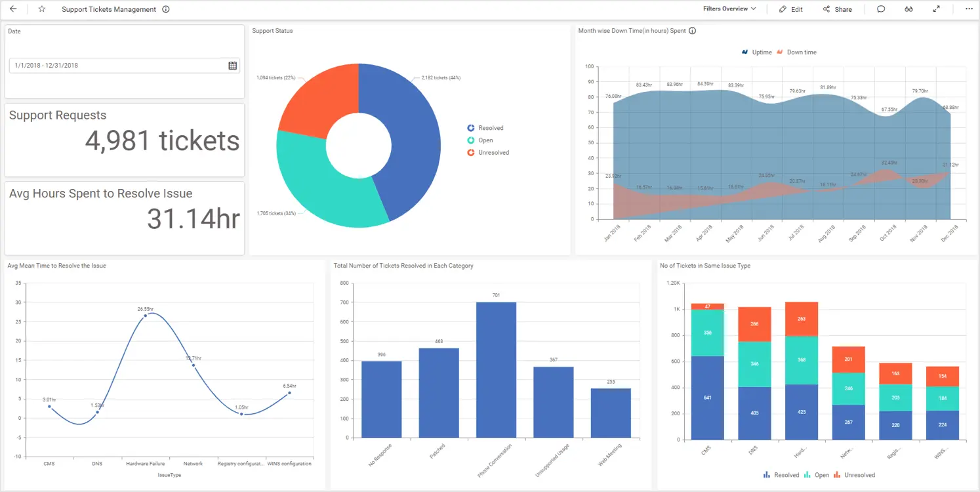
Task: Toggle Resolved in the Support Status legend
Action: [489, 127]
